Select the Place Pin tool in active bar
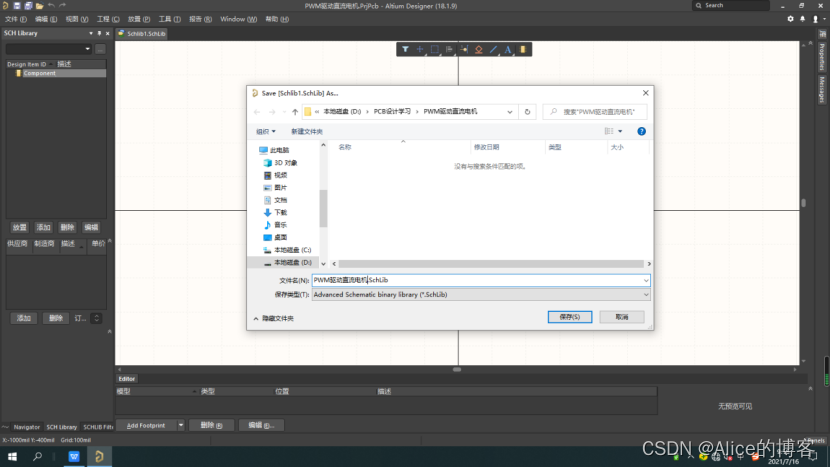Image resolution: width=831 pixels, height=468 pixels. click(x=464, y=49)
